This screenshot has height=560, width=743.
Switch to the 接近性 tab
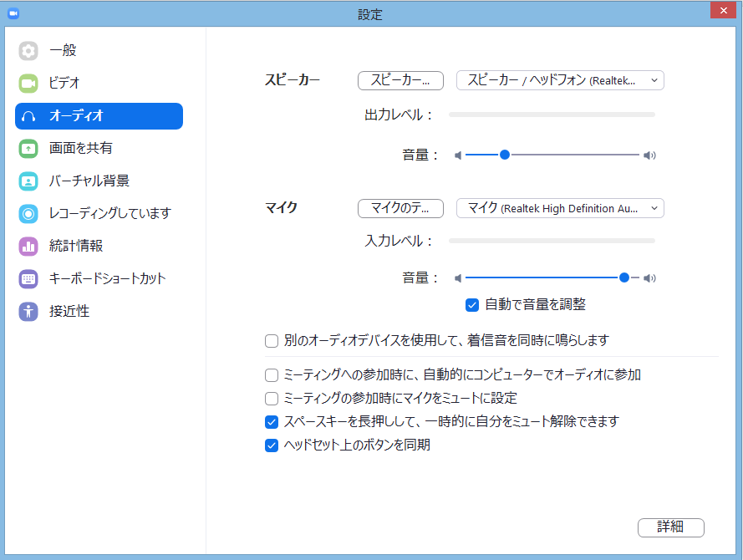tap(99, 311)
